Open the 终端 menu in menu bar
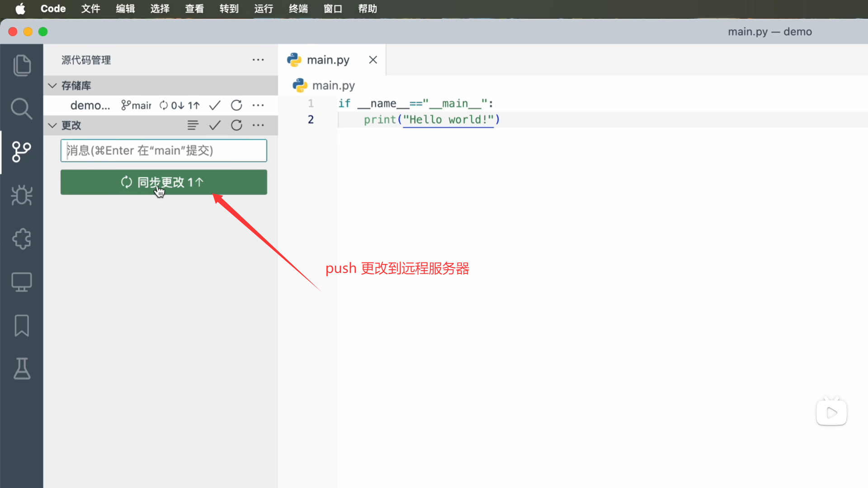Viewport: 868px width, 488px height. tap(298, 9)
